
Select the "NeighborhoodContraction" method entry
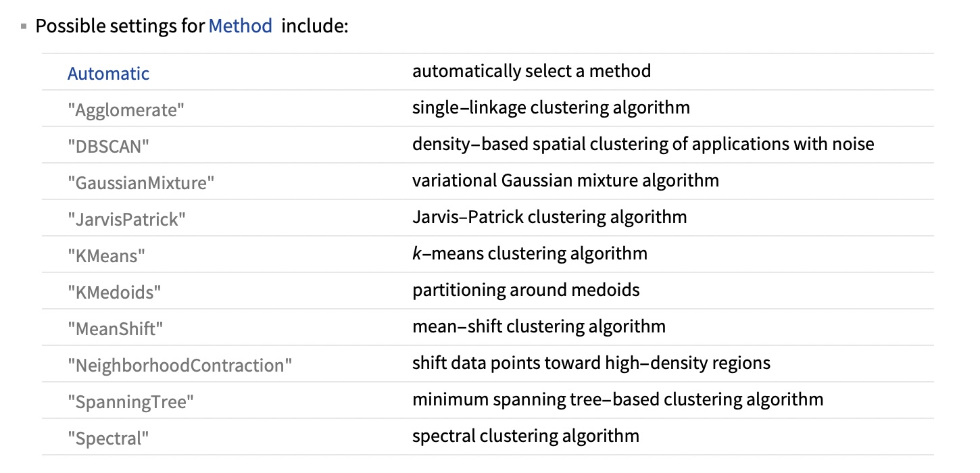tap(180, 366)
